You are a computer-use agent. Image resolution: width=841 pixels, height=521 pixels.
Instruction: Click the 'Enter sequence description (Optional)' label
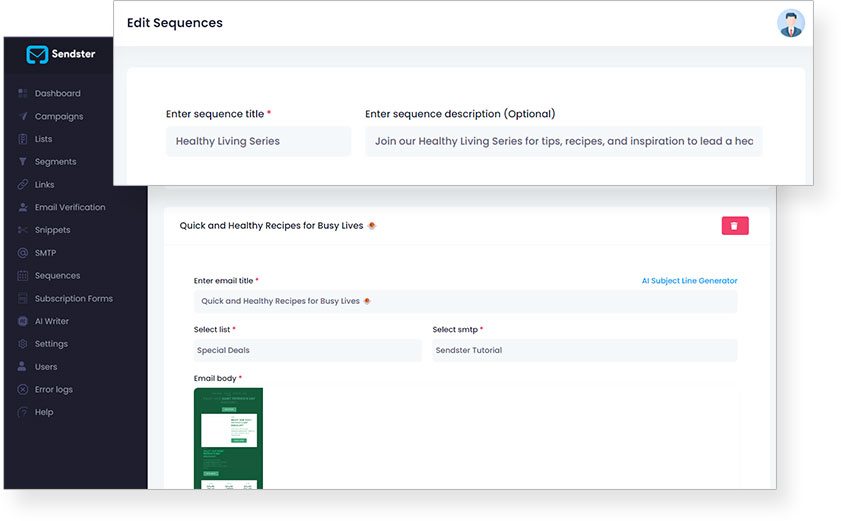tap(460, 114)
